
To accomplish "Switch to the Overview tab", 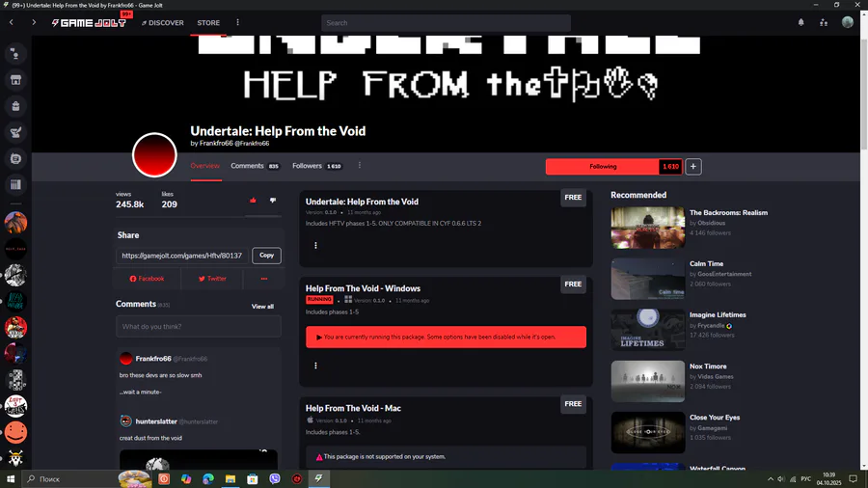I will click(x=204, y=166).
